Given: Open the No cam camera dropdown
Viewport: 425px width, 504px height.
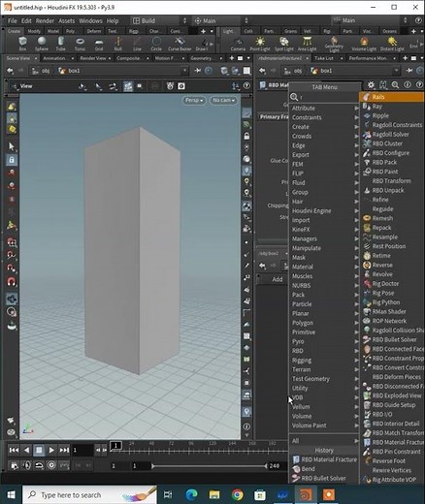Looking at the screenshot, I should click(223, 100).
